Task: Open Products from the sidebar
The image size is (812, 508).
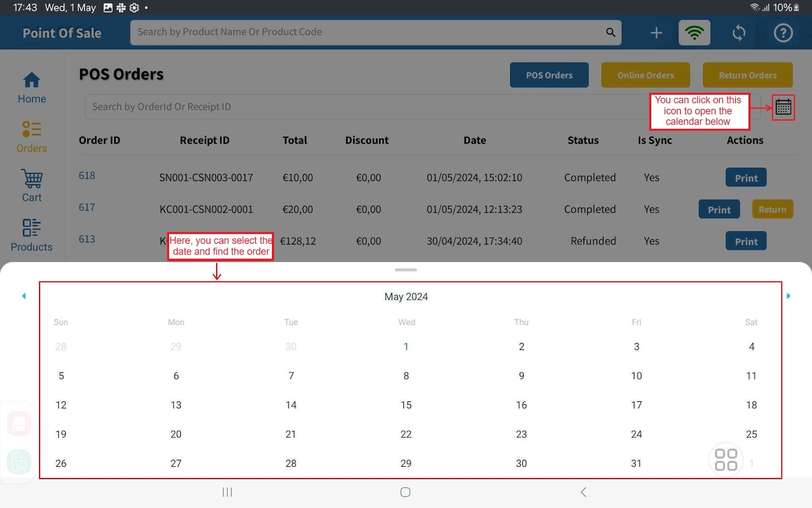Action: [31, 235]
